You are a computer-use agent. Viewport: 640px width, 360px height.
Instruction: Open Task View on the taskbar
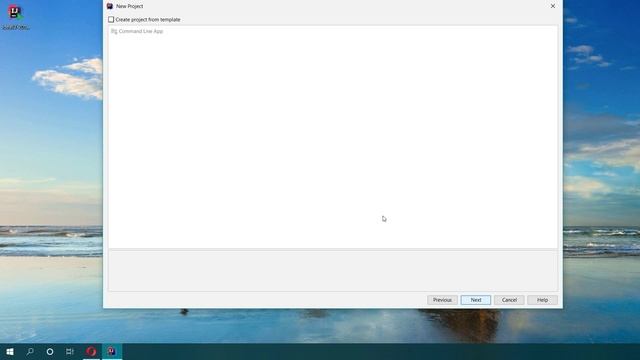click(x=70, y=351)
